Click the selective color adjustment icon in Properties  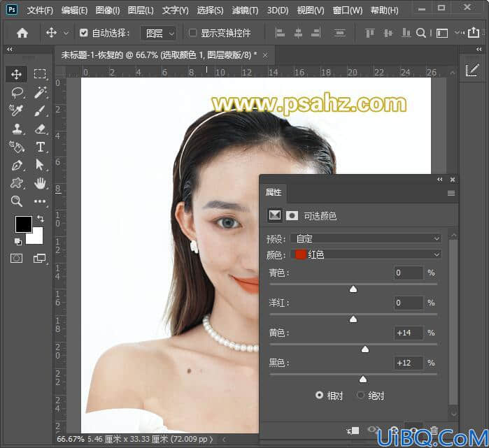[x=274, y=215]
